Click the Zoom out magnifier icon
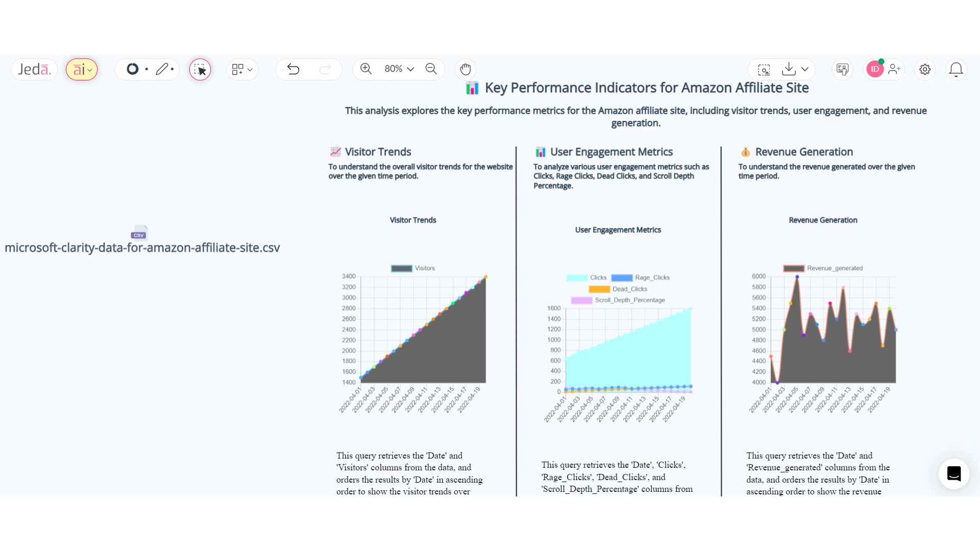The image size is (980, 551). [431, 69]
